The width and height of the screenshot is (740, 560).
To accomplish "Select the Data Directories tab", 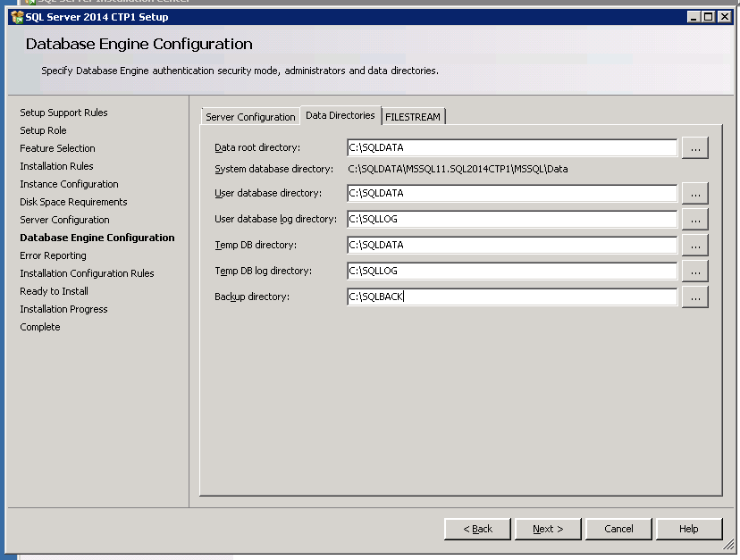I will click(x=340, y=115).
